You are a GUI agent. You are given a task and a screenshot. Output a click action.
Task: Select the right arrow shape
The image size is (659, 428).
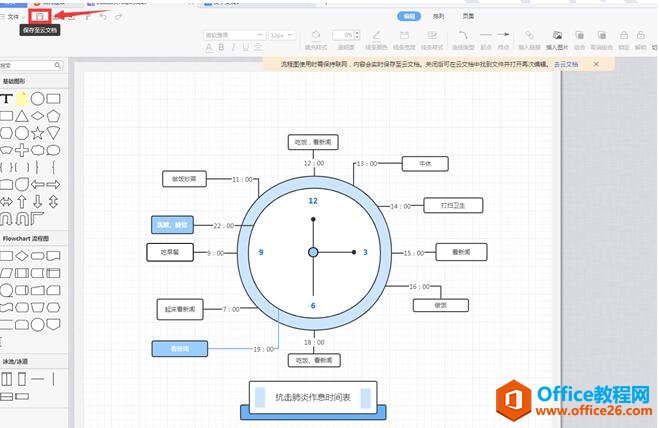click(x=53, y=185)
